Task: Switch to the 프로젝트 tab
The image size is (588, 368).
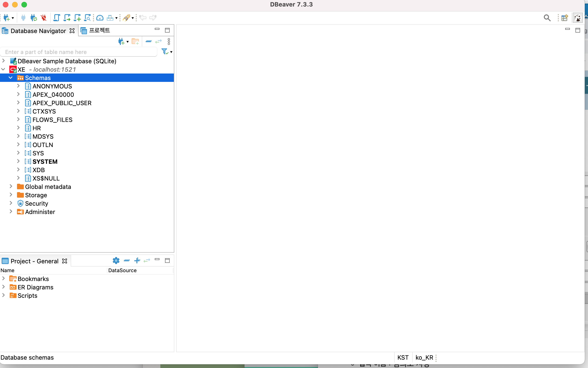Action: [95, 30]
